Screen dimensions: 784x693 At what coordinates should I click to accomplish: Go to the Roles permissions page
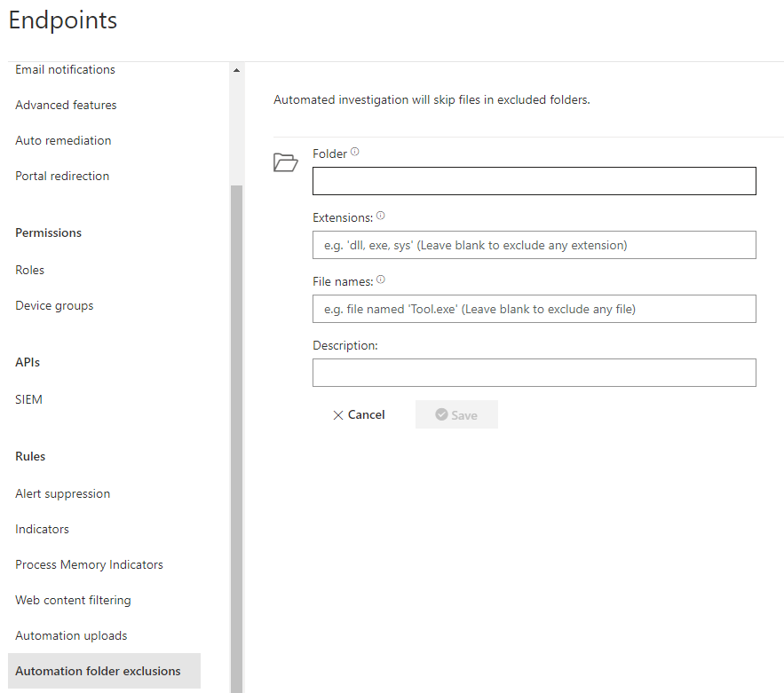[x=28, y=270]
